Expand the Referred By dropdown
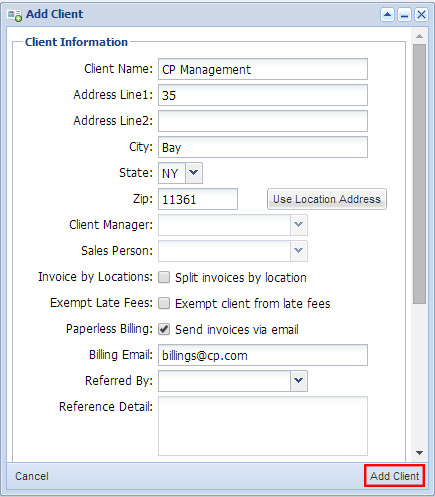The width and height of the screenshot is (435, 497). tap(299, 381)
